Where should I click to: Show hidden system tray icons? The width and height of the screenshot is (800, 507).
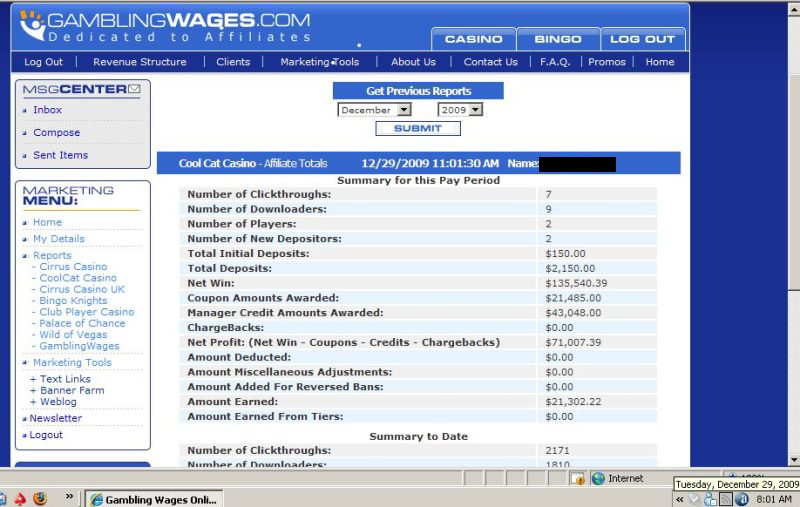pos(680,499)
